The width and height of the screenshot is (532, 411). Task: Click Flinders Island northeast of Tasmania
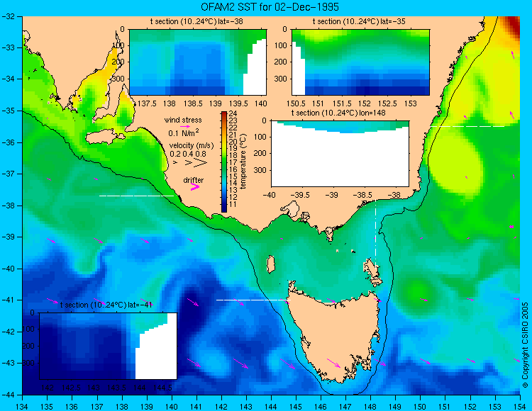(371, 268)
